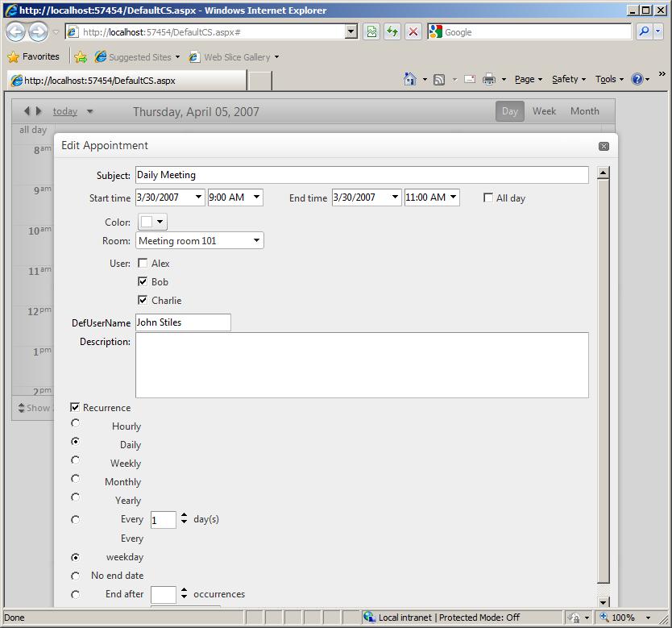Select the Hourly recurrence radio

[x=76, y=423]
